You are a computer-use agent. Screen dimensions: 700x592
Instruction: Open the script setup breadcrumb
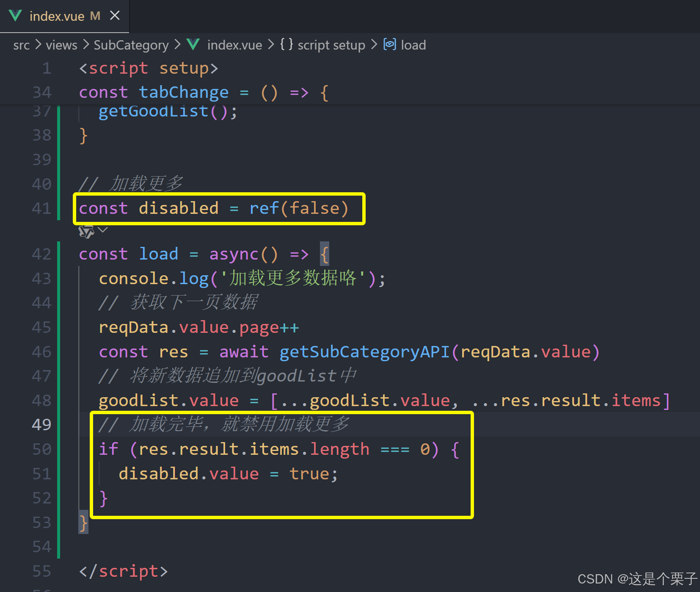click(331, 45)
